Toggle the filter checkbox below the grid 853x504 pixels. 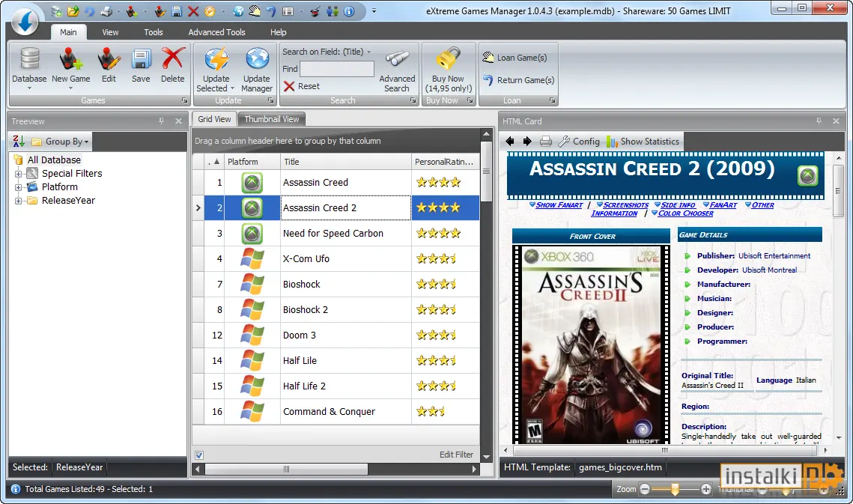pyautogui.click(x=199, y=455)
